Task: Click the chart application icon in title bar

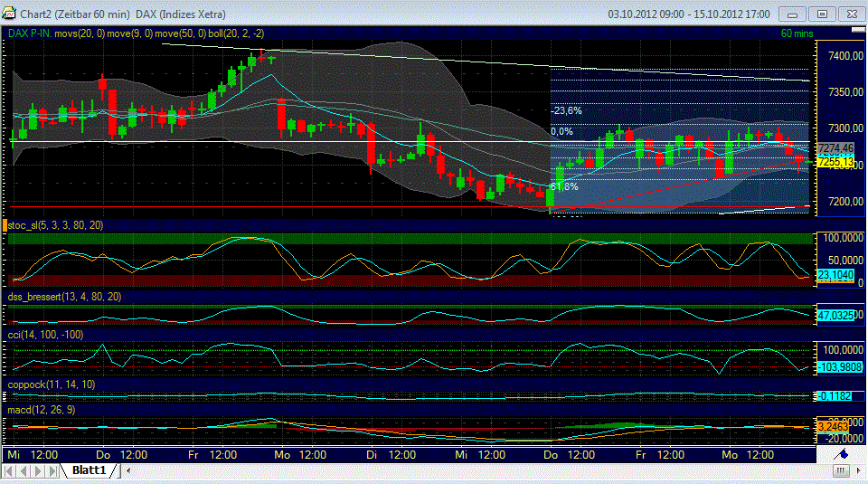Action: [x=9, y=14]
